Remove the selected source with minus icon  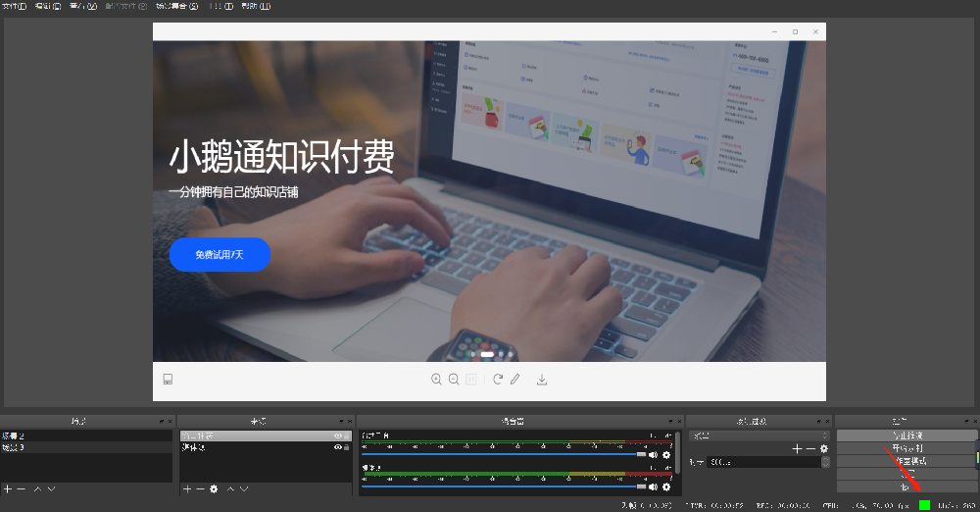(200, 488)
